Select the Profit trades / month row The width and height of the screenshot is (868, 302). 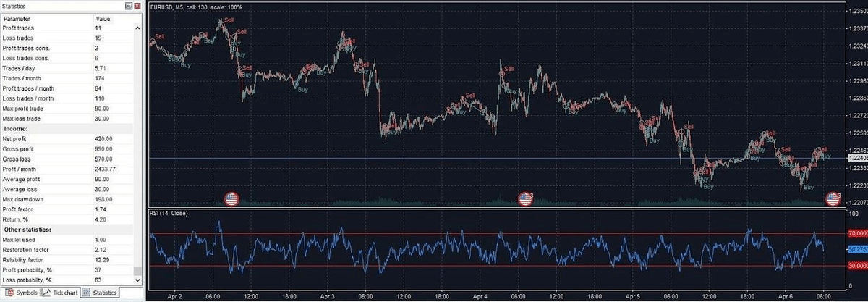coord(67,88)
